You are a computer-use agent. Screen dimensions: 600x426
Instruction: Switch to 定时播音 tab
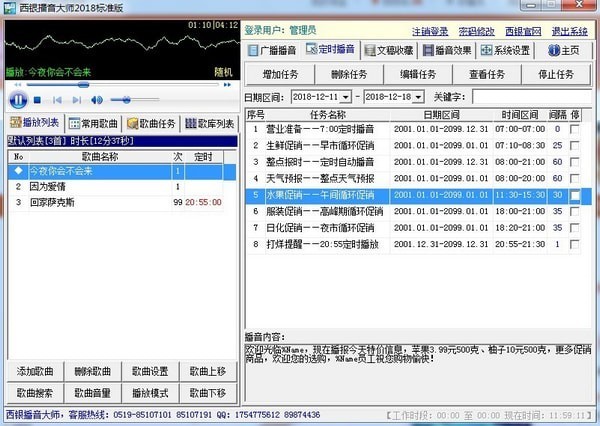pyautogui.click(x=331, y=50)
